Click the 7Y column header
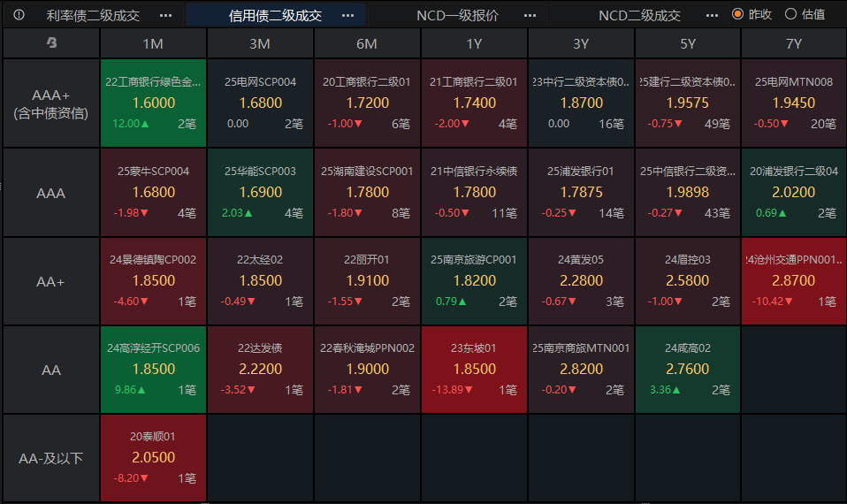Image resolution: width=847 pixels, height=504 pixels. [x=794, y=43]
